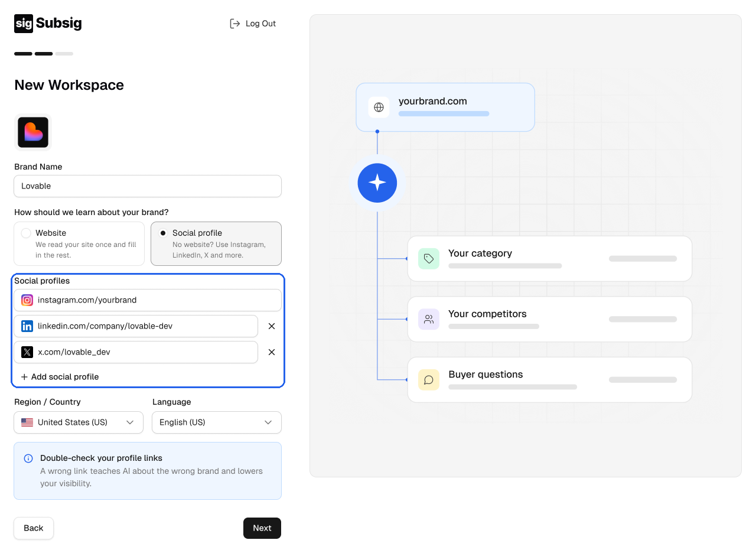This screenshot has height=553, width=756.
Task: Click the linkedin.com/company/lovable-dev input field
Action: 136,326
